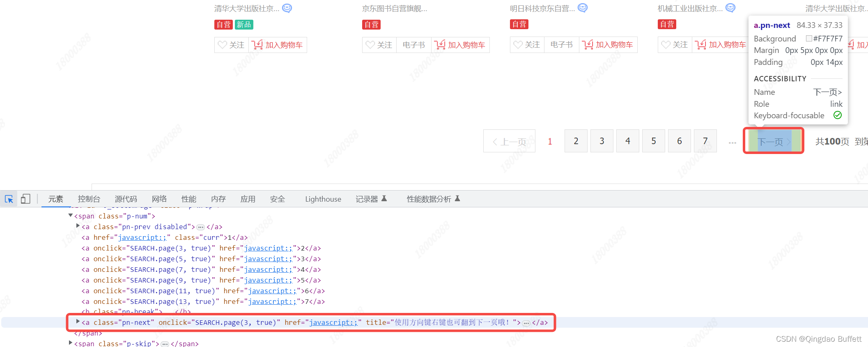Image resolution: width=868 pixels, height=347 pixels.
Task: Go to page 4 in pagination
Action: coord(628,141)
